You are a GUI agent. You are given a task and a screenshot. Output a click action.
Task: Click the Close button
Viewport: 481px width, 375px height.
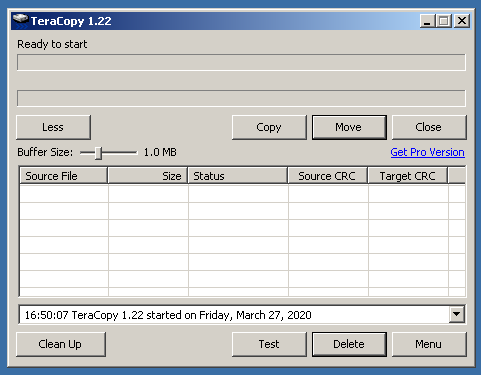click(x=429, y=127)
